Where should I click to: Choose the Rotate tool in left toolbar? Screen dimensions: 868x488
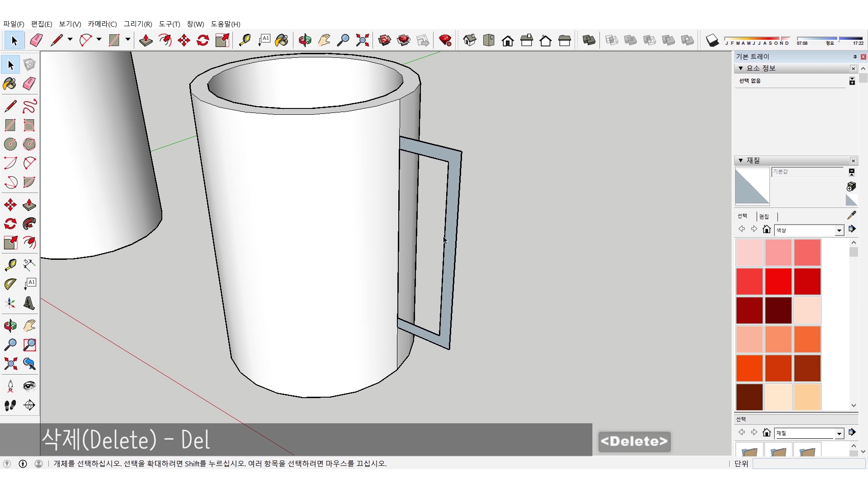(x=10, y=224)
